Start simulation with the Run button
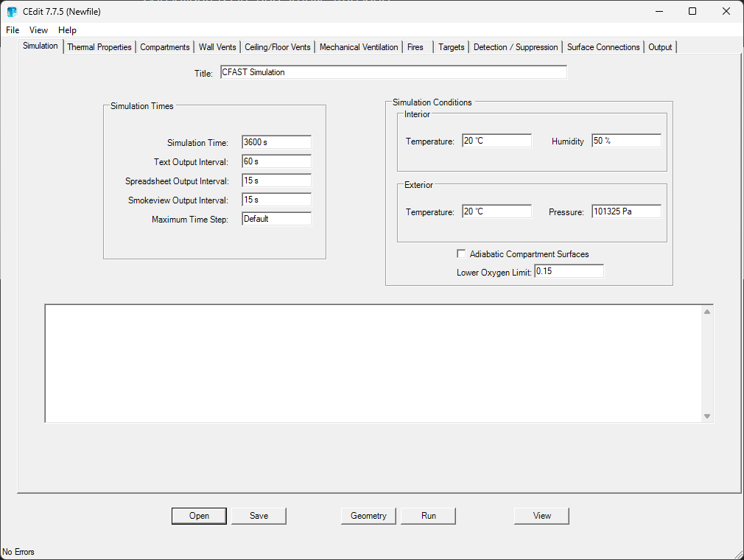The image size is (744, 560). point(428,516)
